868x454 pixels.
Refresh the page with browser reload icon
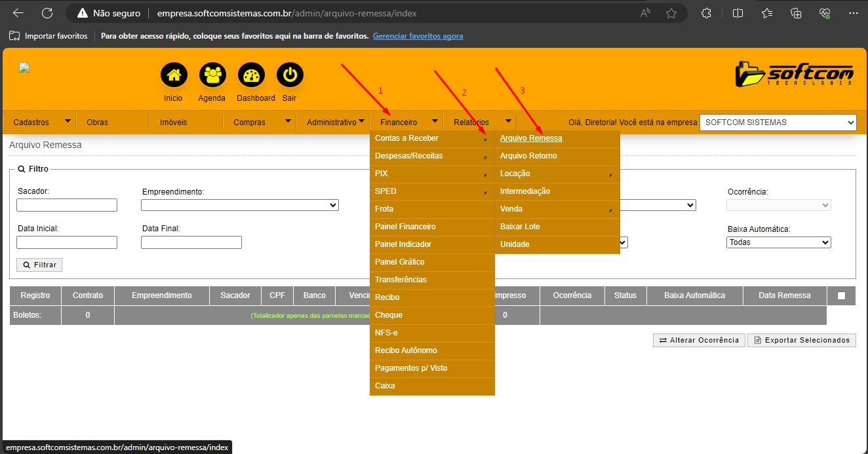tap(47, 13)
